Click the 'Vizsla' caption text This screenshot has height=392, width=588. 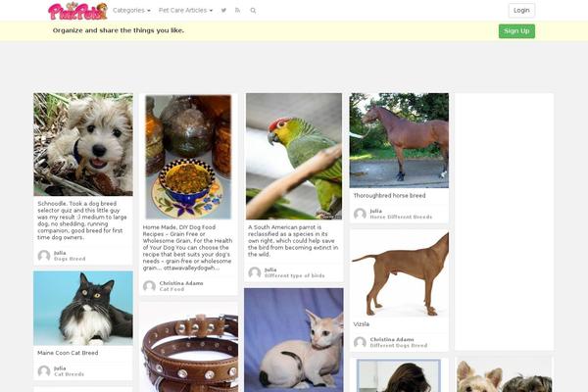pyautogui.click(x=361, y=324)
